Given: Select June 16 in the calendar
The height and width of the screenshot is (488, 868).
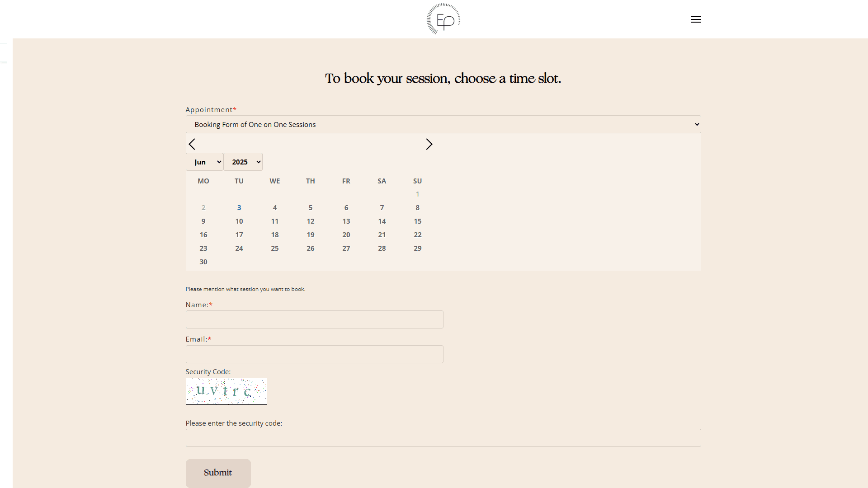Looking at the screenshot, I should pos(203,235).
